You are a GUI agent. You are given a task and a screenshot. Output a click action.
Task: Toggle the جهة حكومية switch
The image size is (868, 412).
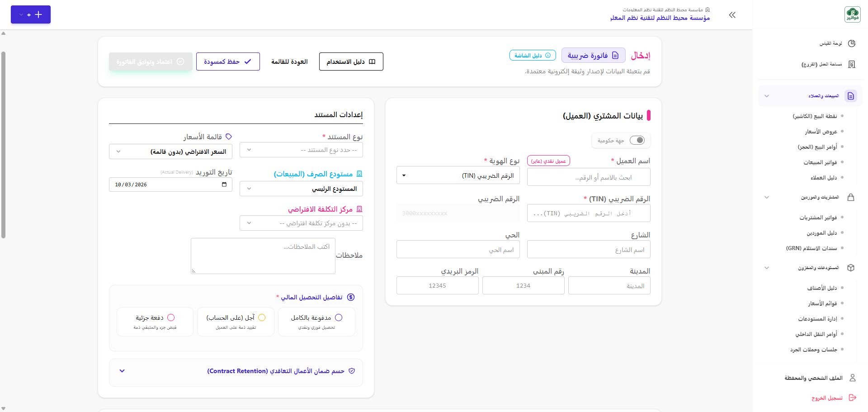coord(637,140)
